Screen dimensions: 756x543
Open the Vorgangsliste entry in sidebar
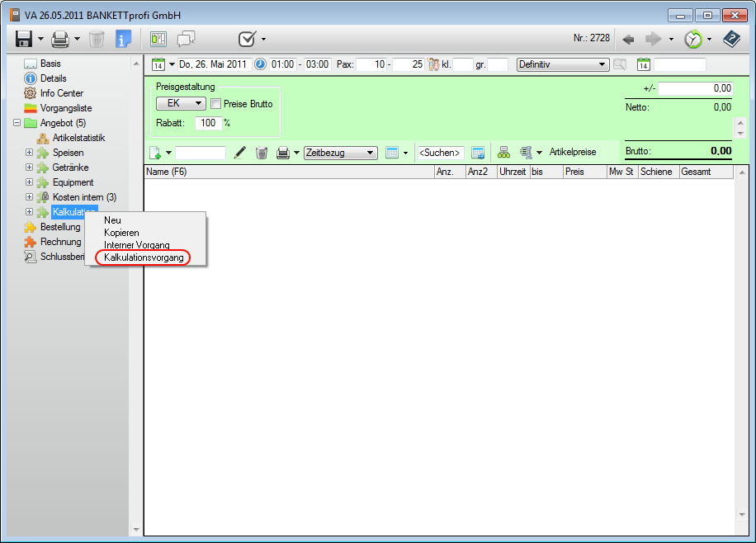click(65, 108)
